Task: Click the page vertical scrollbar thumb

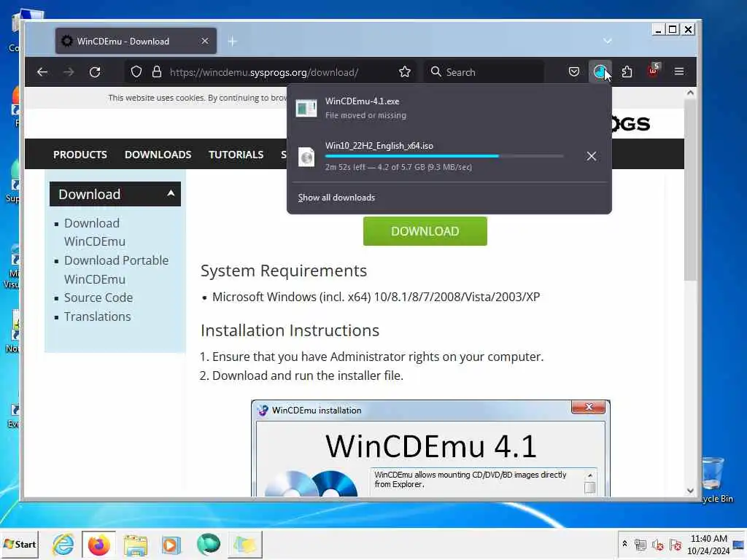Action: point(690,190)
